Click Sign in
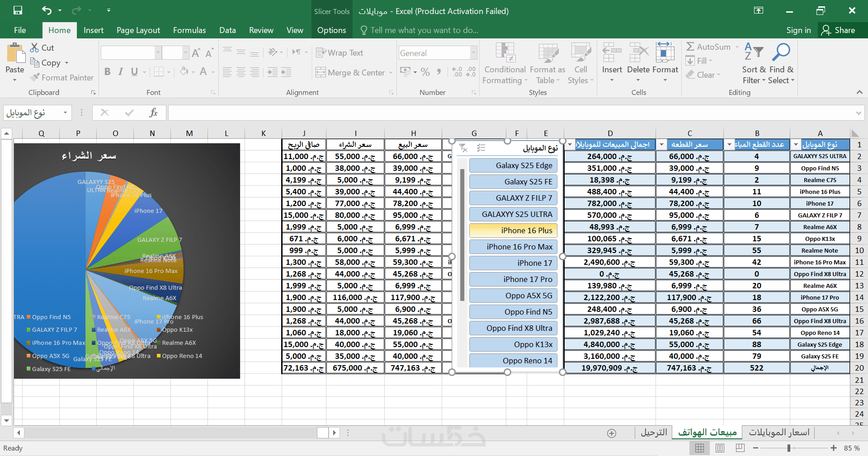 coord(798,30)
